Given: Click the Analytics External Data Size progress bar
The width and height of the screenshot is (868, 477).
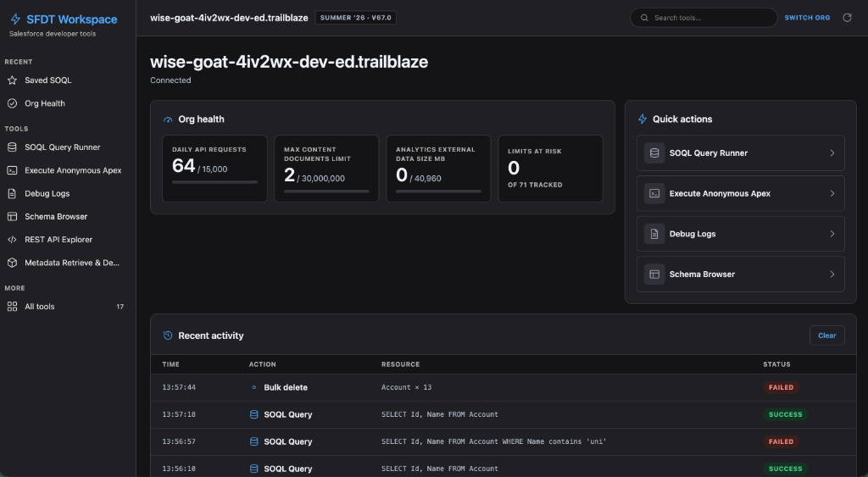Looking at the screenshot, I should pyautogui.click(x=438, y=191).
